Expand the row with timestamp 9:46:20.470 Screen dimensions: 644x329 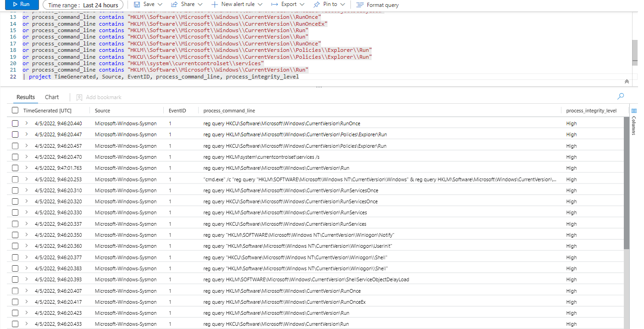26,157
